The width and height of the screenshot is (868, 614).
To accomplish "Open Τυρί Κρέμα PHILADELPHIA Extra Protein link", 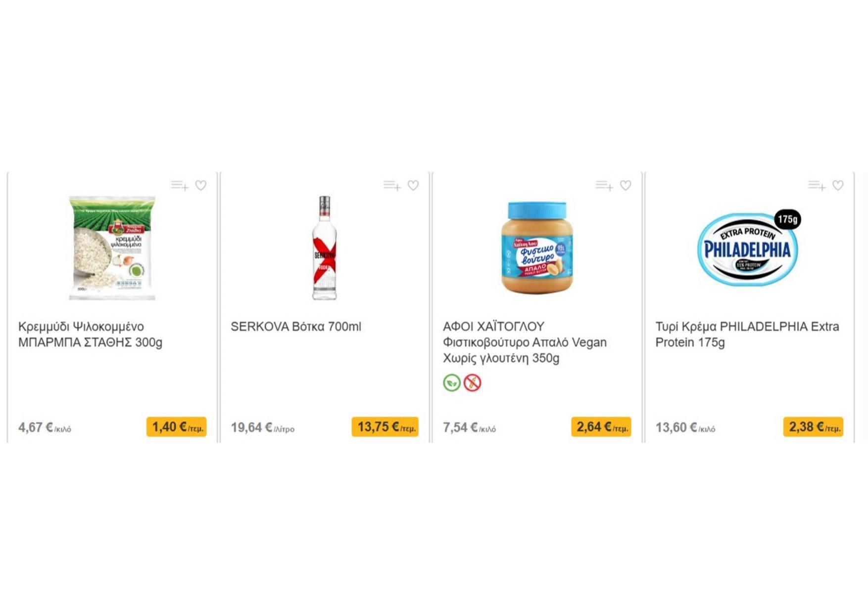I will pos(747,334).
